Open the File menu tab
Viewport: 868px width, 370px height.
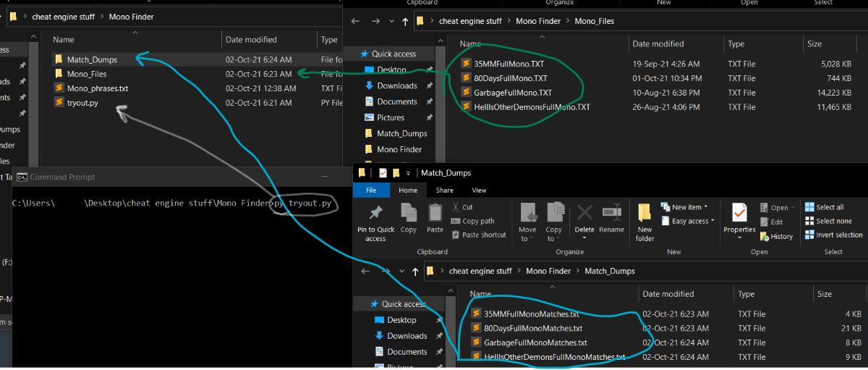point(371,190)
